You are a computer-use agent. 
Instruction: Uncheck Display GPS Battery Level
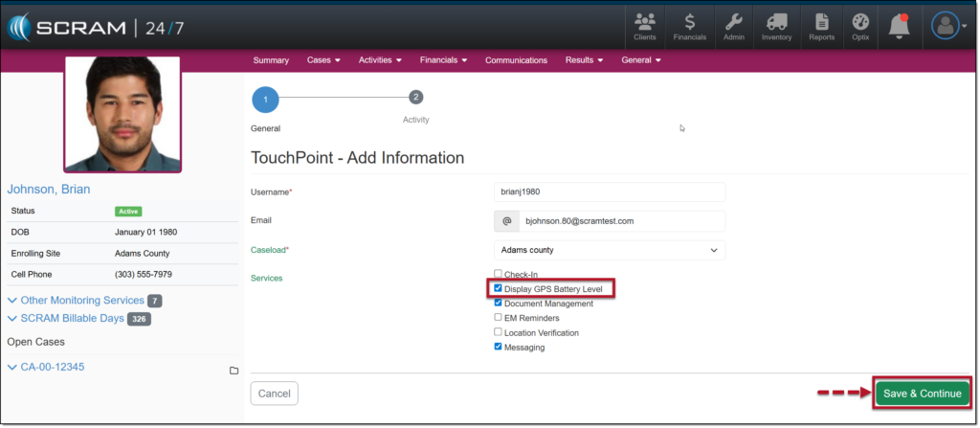pyautogui.click(x=498, y=288)
